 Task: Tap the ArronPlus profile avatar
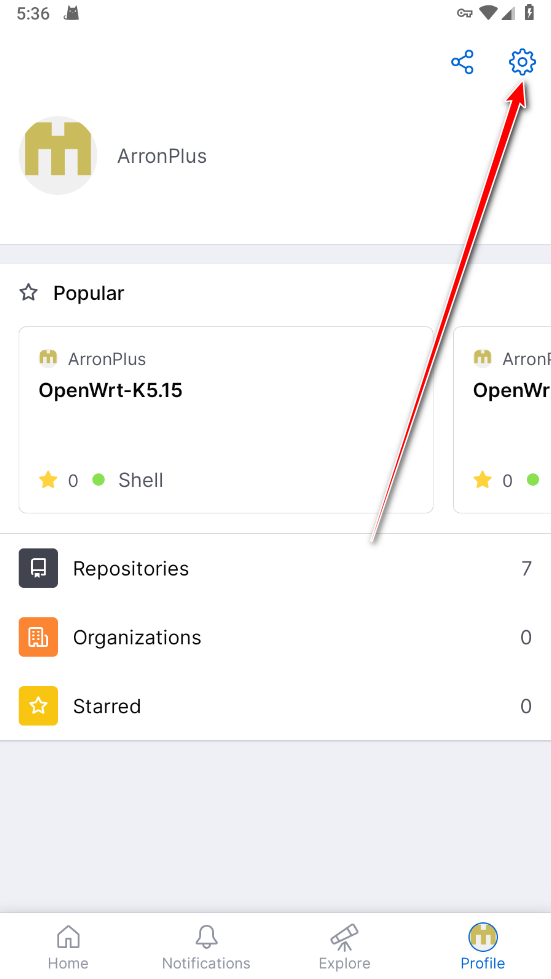pos(58,155)
